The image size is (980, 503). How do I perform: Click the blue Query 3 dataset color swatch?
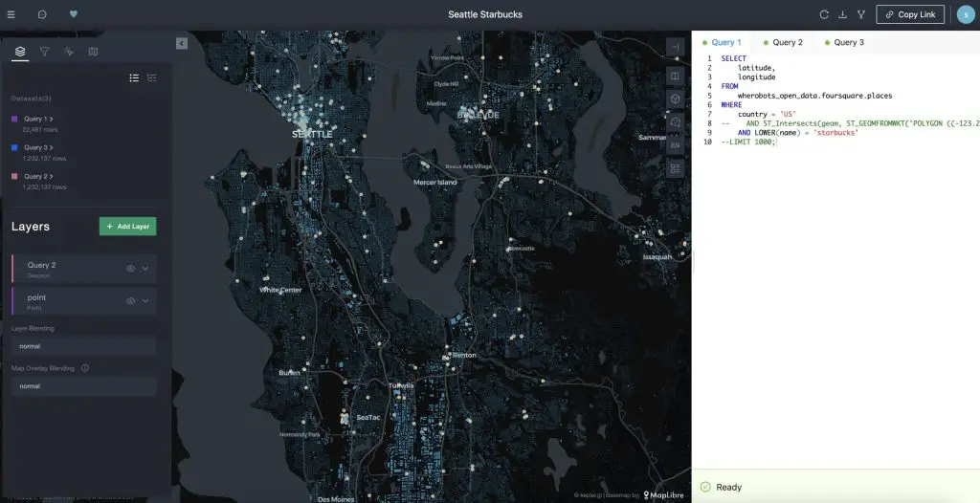tap(14, 147)
